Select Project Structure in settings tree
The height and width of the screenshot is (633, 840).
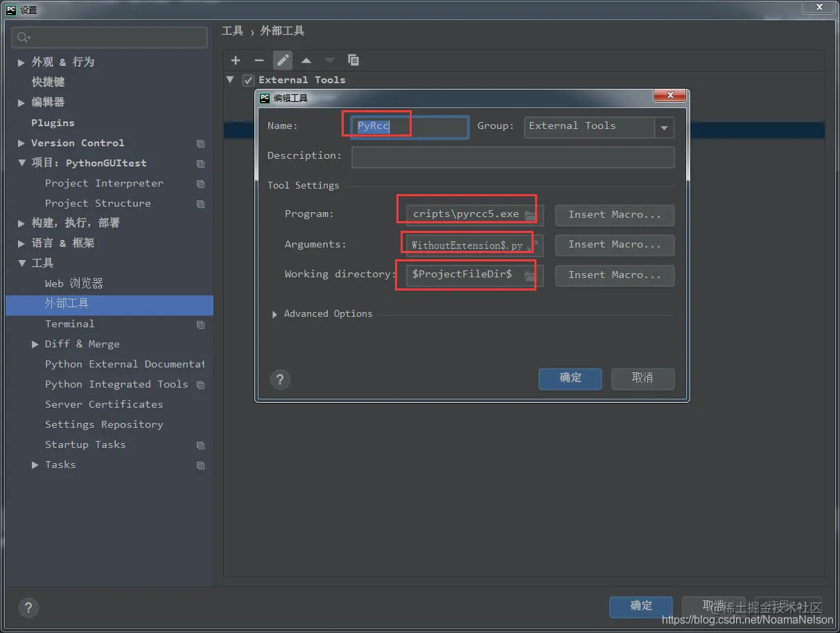98,203
